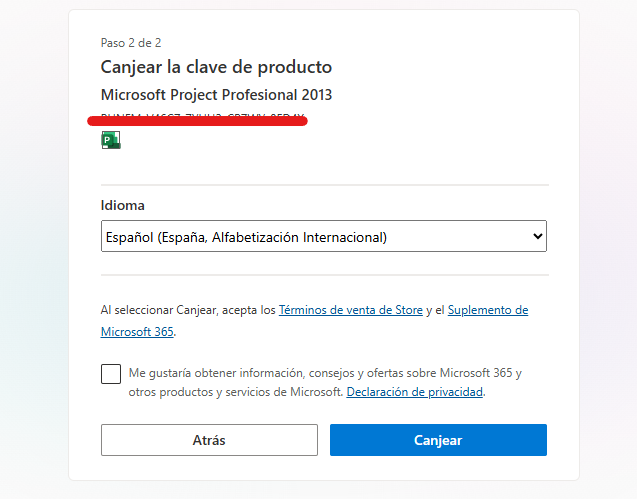
Task: Click the "Al seleccionar Canjear, acepta los" text
Action: pyautogui.click(x=188, y=310)
